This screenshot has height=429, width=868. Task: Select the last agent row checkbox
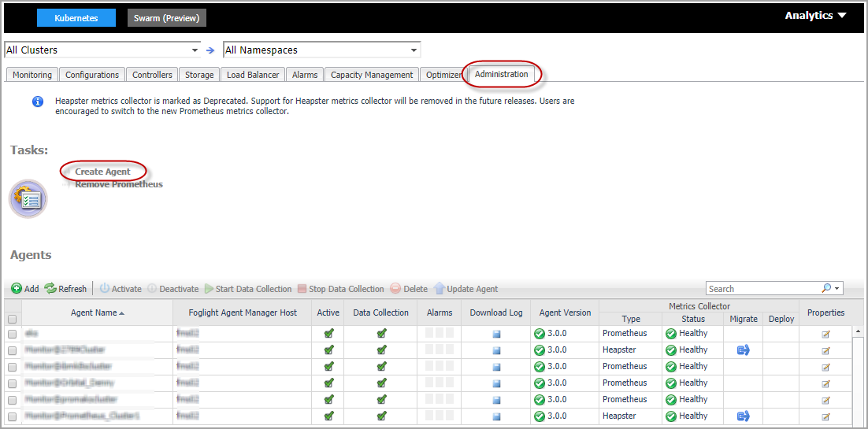(x=12, y=416)
